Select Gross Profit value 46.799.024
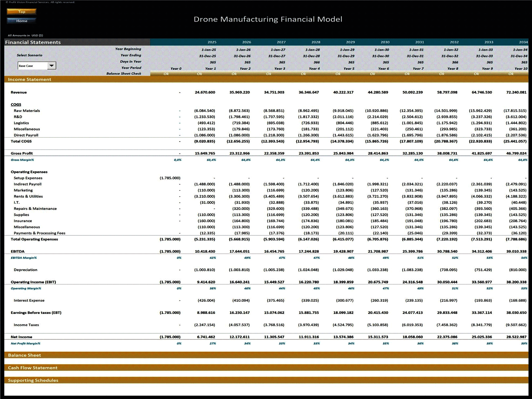The width and height of the screenshot is (532, 399). 516,153
